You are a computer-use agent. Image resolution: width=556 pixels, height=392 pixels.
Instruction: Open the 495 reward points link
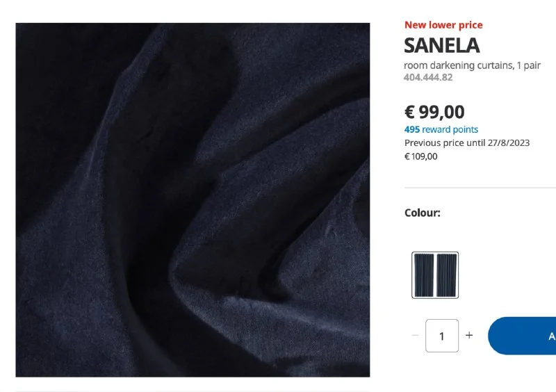coord(441,129)
